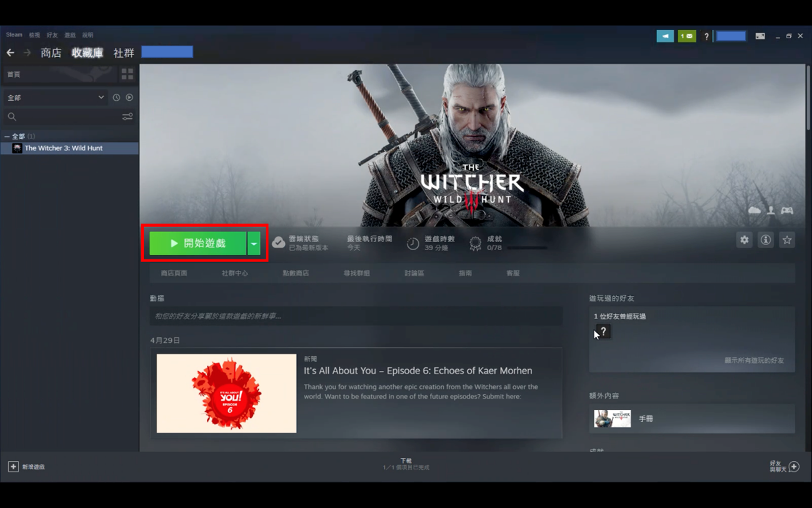Toggle ready-to-play filter icon
The image size is (812, 508).
(129, 98)
